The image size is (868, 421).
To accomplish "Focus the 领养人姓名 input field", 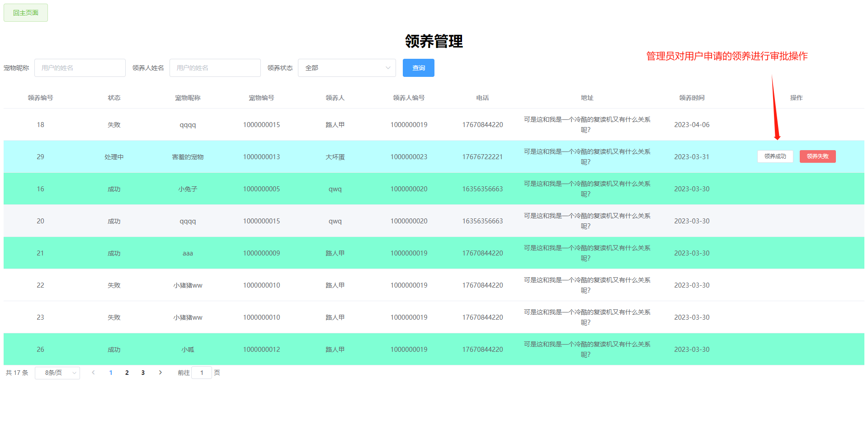I will tap(215, 68).
